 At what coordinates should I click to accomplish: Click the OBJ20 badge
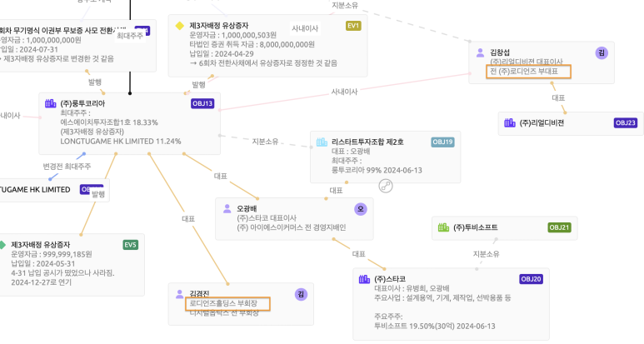531,279
